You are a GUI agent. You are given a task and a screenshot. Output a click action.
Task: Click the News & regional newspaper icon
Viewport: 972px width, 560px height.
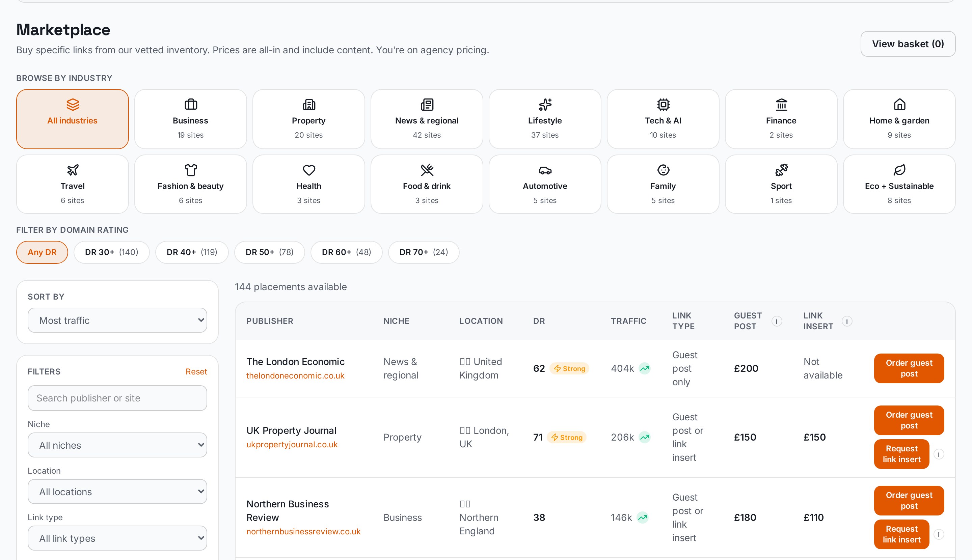427,104
